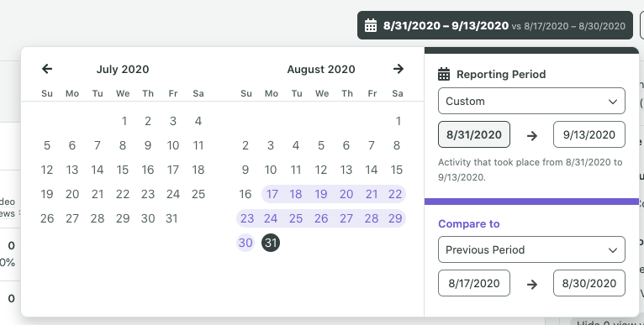Viewport: 644px width, 325px height.
Task: Edit the reporting start date 8/31/2020 field
Action: click(474, 134)
